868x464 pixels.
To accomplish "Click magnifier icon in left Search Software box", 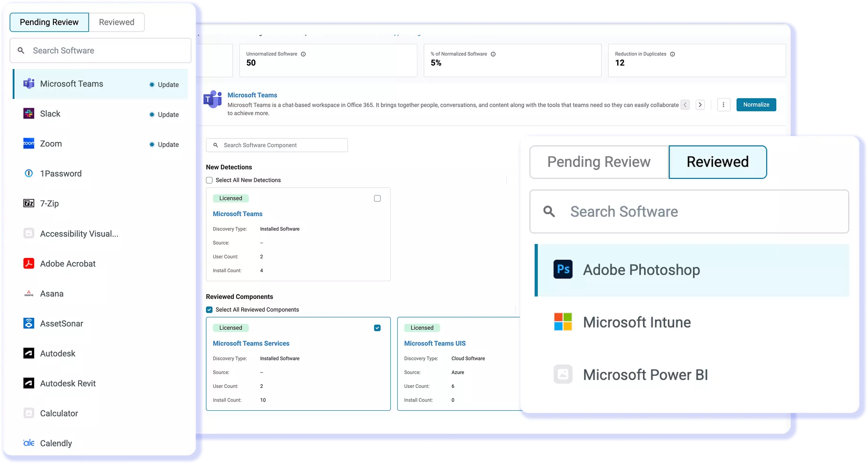I will (x=21, y=50).
